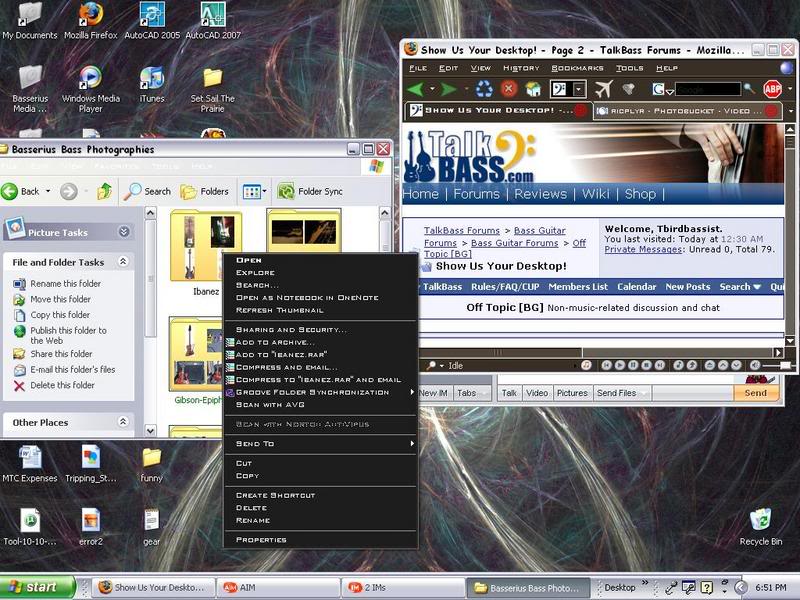Click the mute speaker icon in status bar
The image size is (800, 600).
(x=755, y=365)
